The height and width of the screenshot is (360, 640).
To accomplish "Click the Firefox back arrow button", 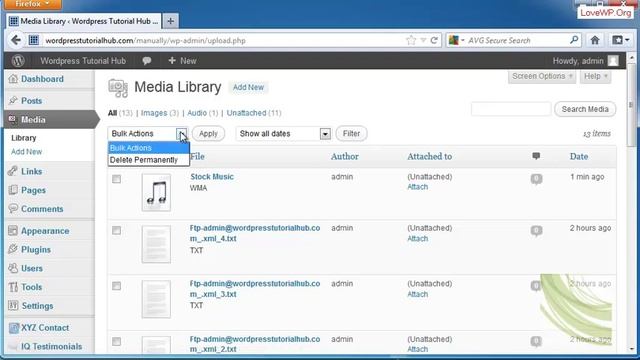I will coord(16,40).
